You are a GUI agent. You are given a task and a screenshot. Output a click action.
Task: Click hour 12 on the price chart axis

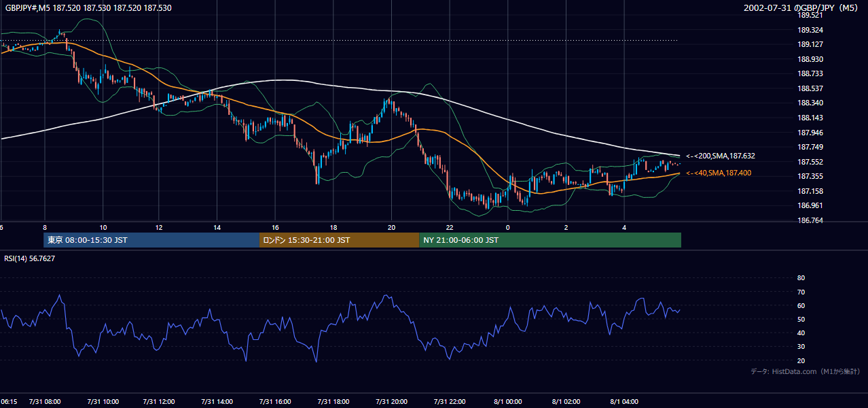[160, 227]
